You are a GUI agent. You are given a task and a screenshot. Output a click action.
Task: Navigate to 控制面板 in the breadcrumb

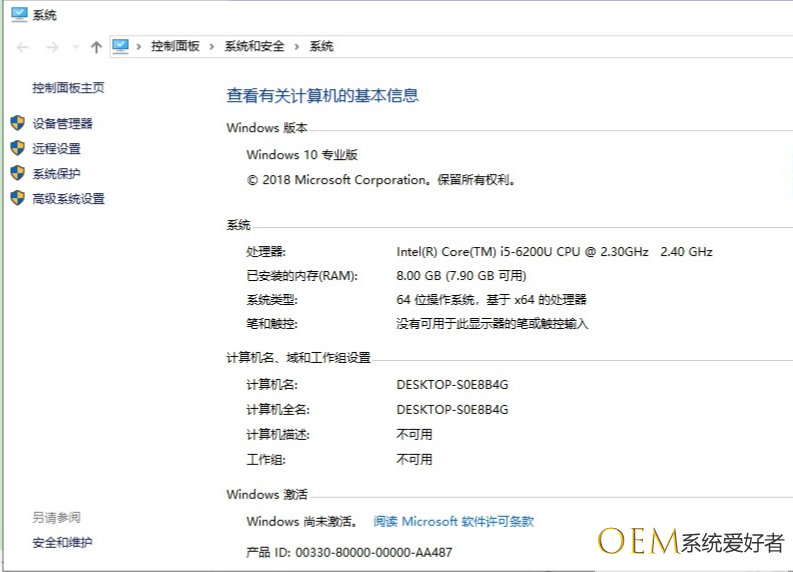[x=175, y=47]
